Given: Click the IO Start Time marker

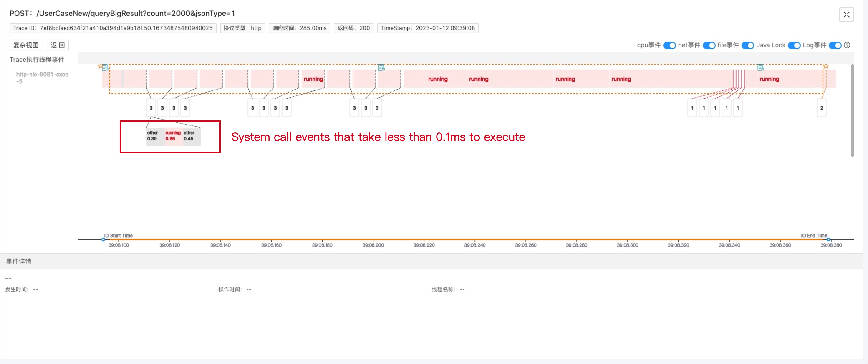Looking at the screenshot, I should 103,239.
